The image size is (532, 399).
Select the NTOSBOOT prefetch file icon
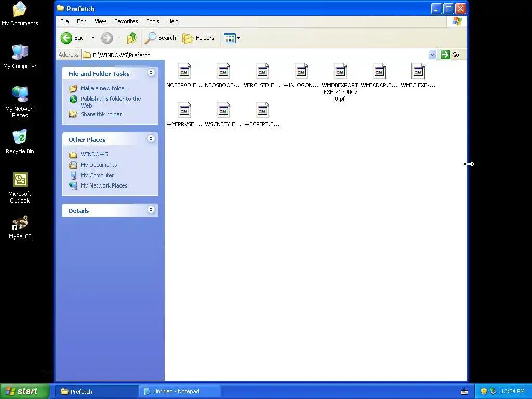pyautogui.click(x=223, y=72)
